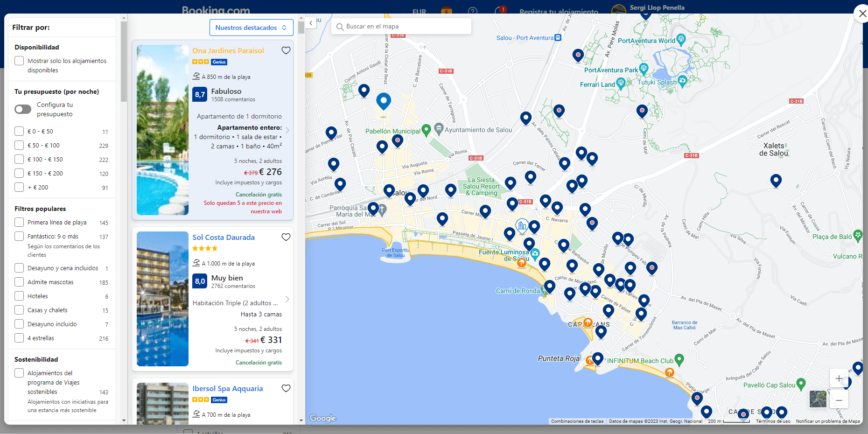Click the building icon pin near C. Navarra
The height and width of the screenshot is (434, 868).
(x=522, y=227)
